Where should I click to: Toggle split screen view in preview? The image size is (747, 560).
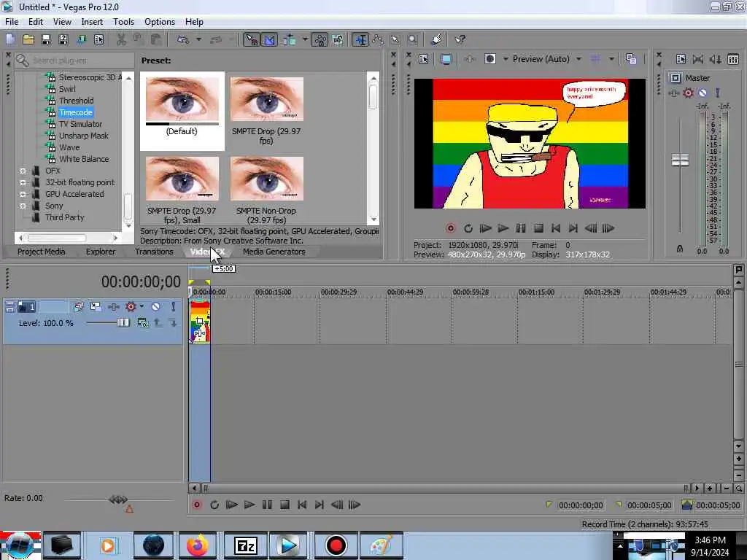(490, 59)
